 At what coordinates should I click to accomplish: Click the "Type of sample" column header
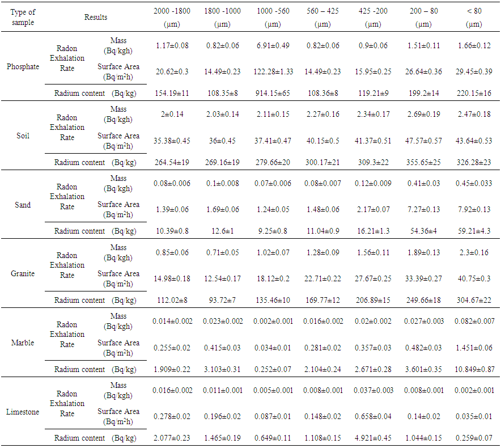(23, 17)
